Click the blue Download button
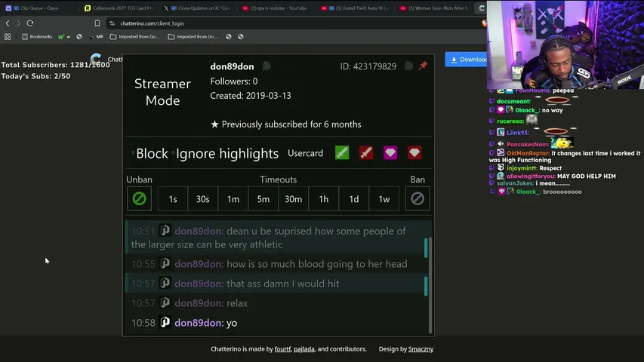644x362 pixels. pyautogui.click(x=466, y=60)
